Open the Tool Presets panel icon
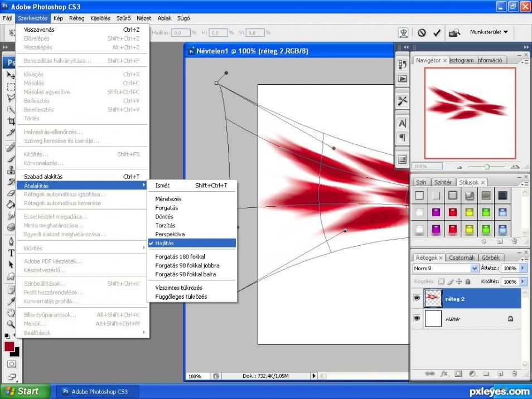532x399 pixels. [403, 101]
